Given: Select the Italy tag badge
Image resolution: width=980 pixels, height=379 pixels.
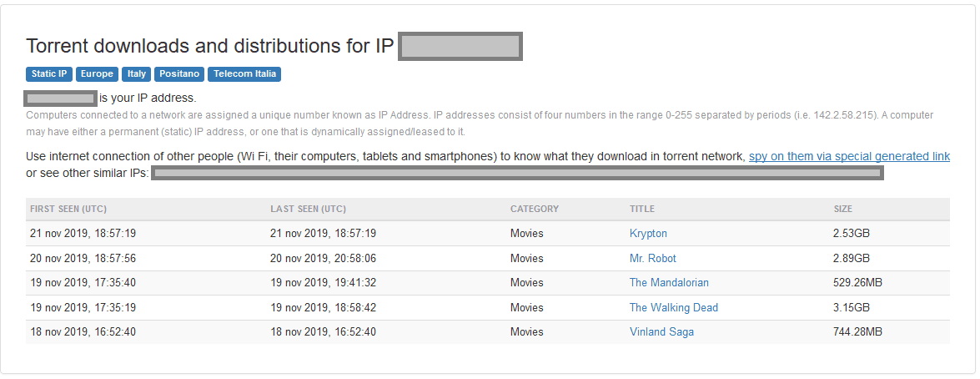Looking at the screenshot, I should coord(137,74).
